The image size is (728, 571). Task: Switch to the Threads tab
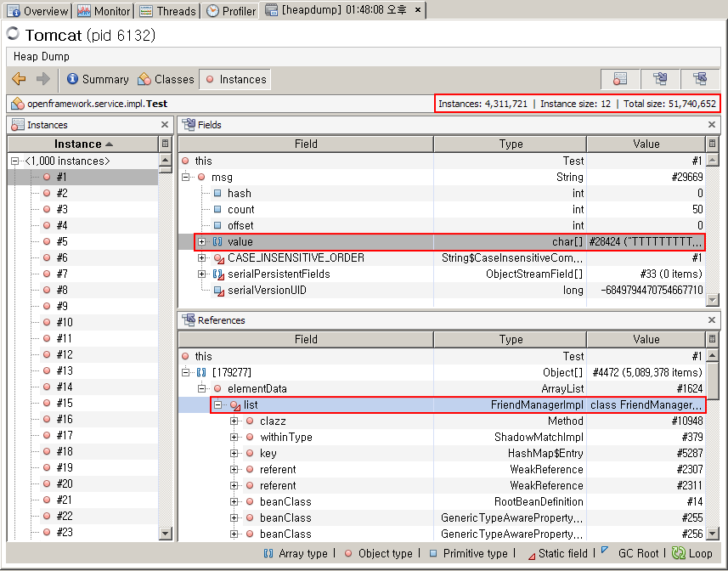(x=167, y=11)
